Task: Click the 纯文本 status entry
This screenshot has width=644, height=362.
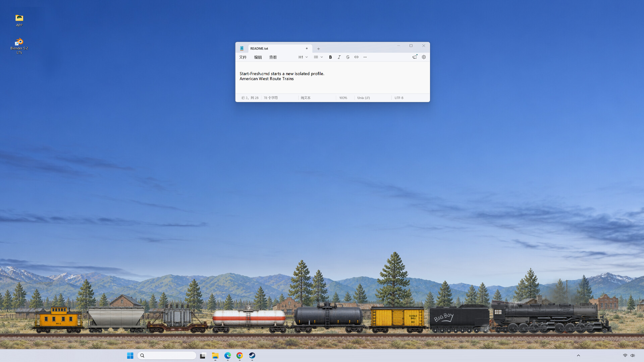Action: [x=306, y=98]
